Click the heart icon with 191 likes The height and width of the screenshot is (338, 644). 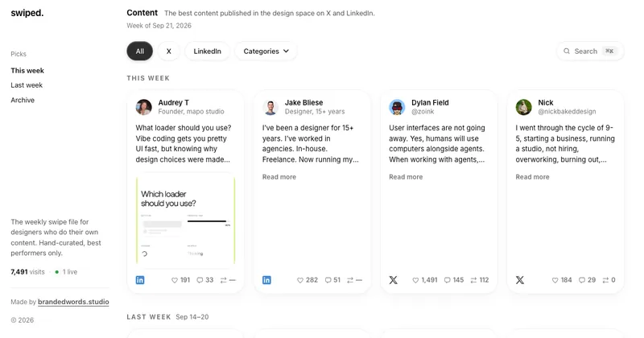pyautogui.click(x=175, y=280)
